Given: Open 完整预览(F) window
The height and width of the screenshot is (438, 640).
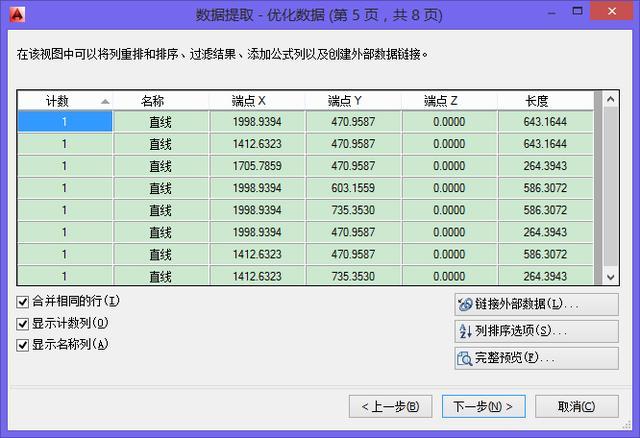Looking at the screenshot, I should (x=536, y=358).
